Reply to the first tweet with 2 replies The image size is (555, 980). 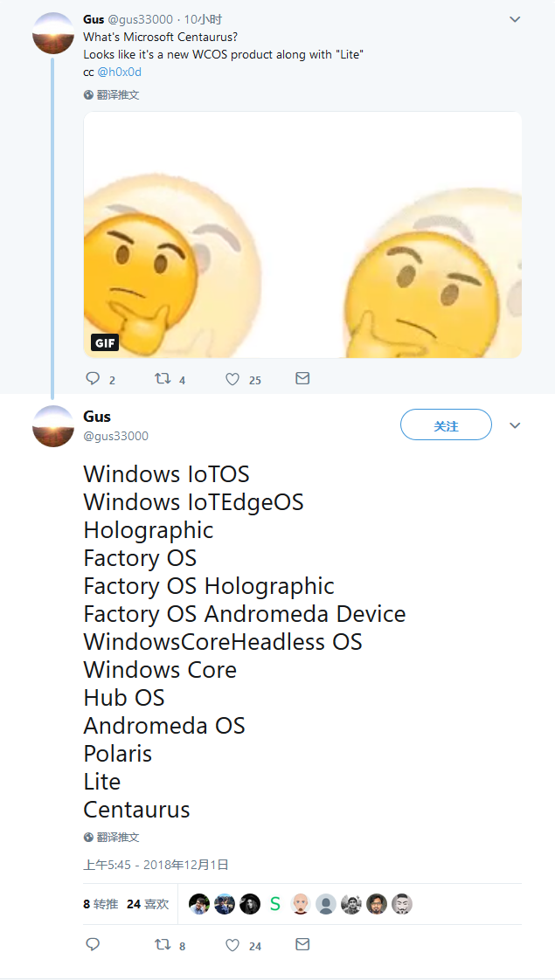(94, 379)
